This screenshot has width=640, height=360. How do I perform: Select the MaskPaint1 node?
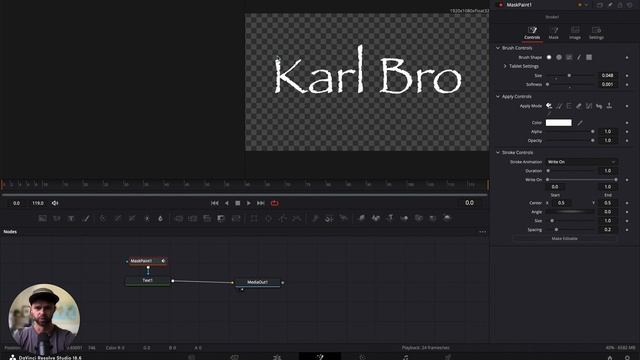click(148, 261)
